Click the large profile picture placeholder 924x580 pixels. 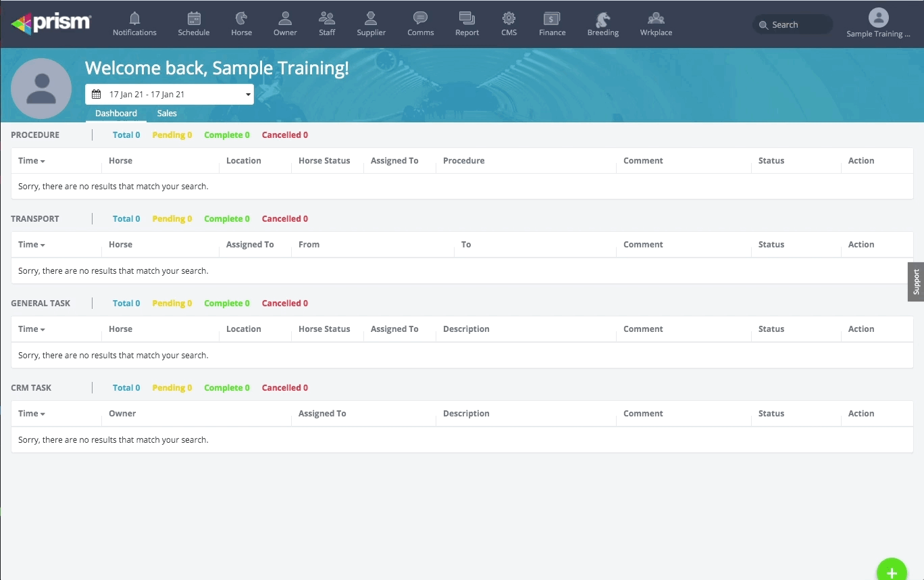click(x=41, y=89)
